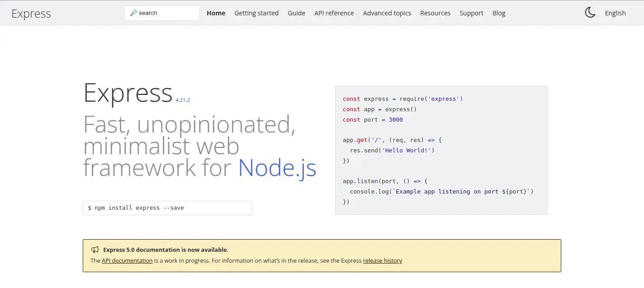Toggle dark mode with the moon icon

coord(590,13)
